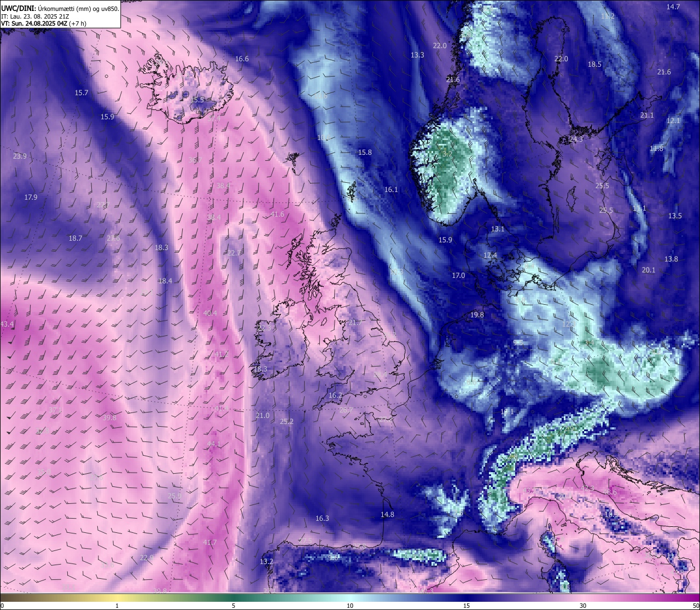Click the 16.1 value near Shetland
This screenshot has width=700, height=610.
(x=391, y=190)
